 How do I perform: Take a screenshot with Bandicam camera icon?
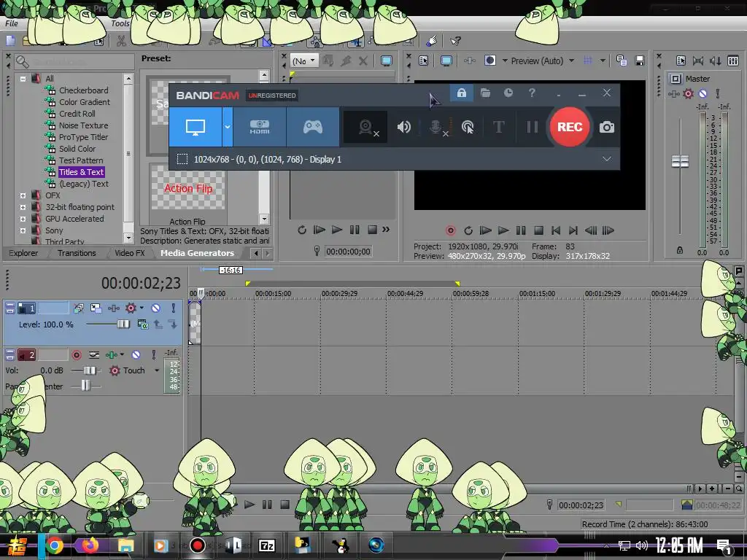(x=606, y=127)
